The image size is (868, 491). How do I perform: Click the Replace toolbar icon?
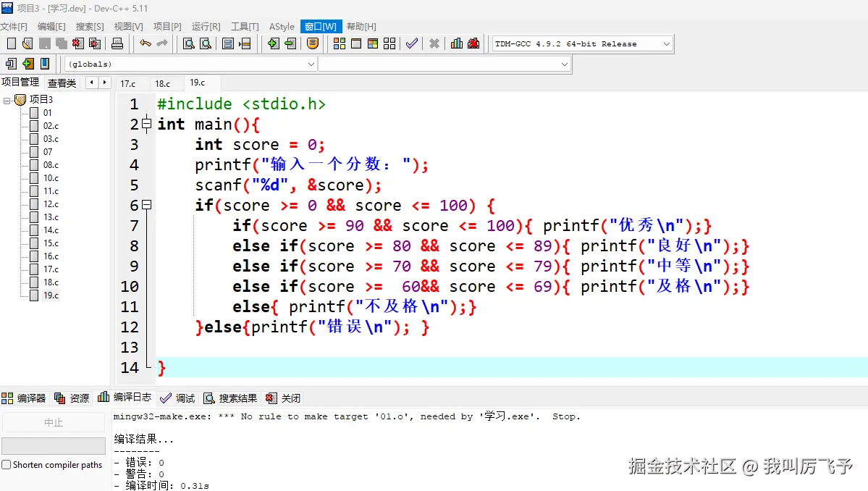(x=205, y=43)
